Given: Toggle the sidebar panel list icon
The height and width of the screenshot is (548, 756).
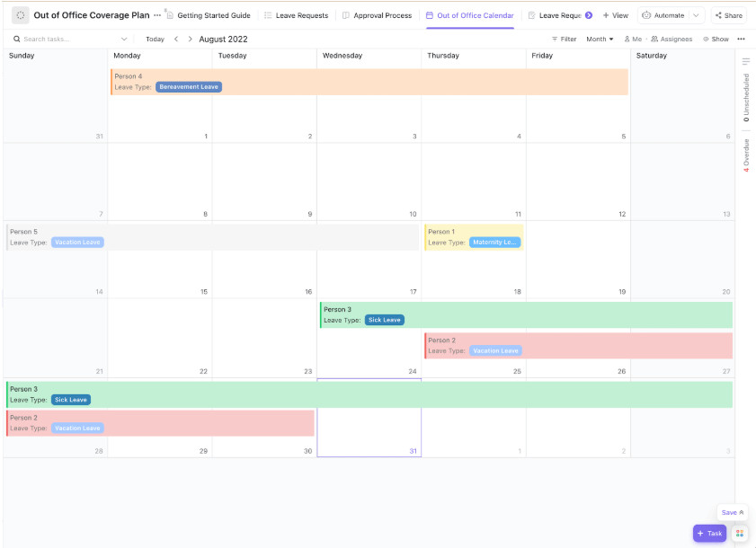Looking at the screenshot, I should click(746, 61).
